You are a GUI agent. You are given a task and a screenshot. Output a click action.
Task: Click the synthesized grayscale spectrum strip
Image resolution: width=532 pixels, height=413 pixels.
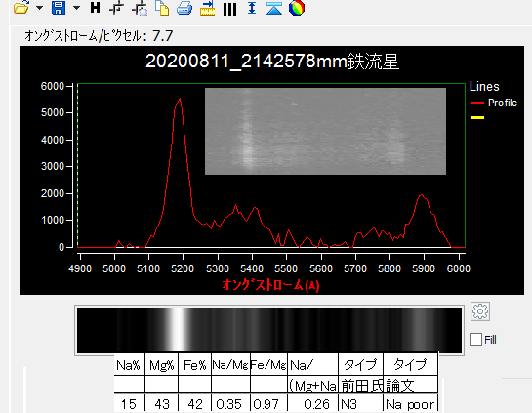269,330
